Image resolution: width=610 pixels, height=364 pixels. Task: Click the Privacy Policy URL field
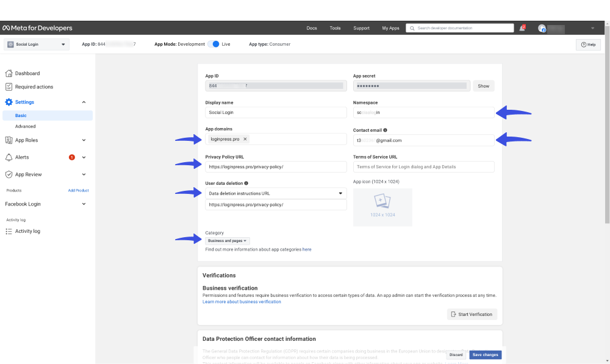point(276,167)
